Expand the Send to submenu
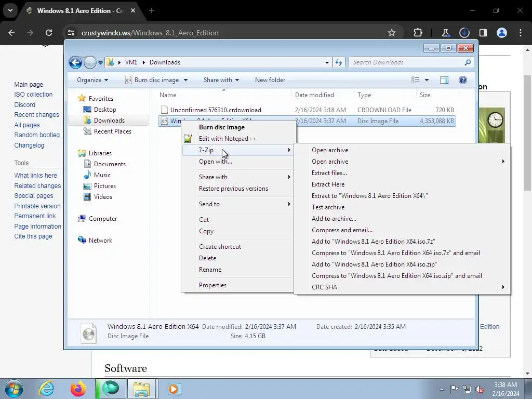Image resolution: width=532 pixels, height=399 pixels. click(238, 204)
